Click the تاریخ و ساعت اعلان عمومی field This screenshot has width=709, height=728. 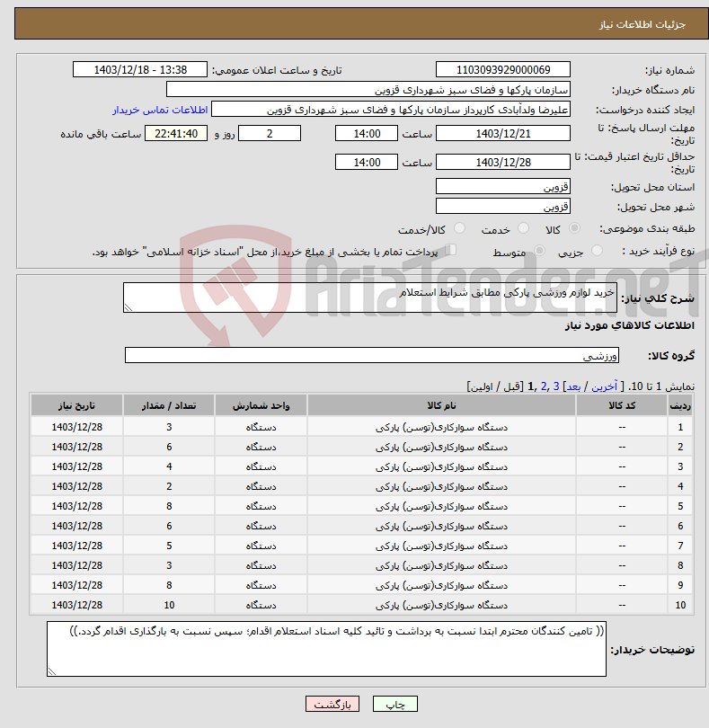click(140, 69)
